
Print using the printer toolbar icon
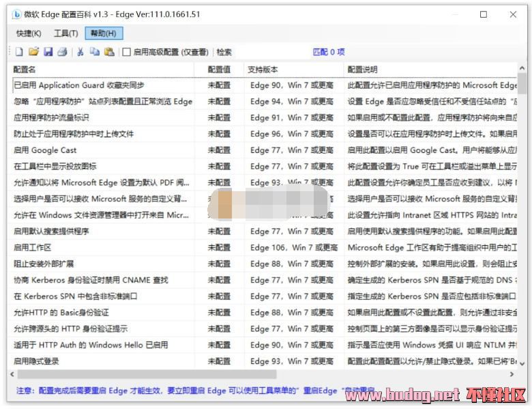(x=63, y=52)
